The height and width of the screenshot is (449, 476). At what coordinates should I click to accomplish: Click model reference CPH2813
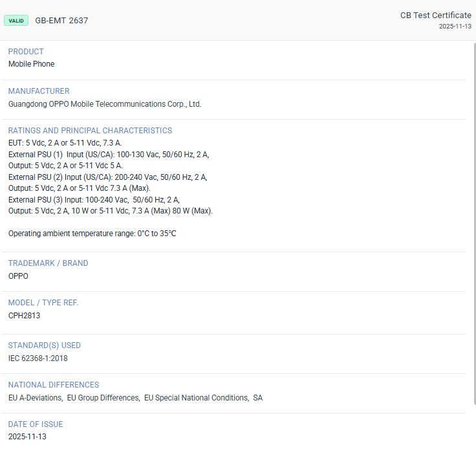tap(24, 316)
